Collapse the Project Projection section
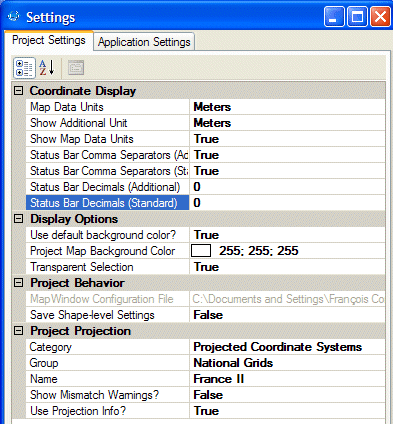The height and width of the screenshot is (424, 393). pos(19,331)
